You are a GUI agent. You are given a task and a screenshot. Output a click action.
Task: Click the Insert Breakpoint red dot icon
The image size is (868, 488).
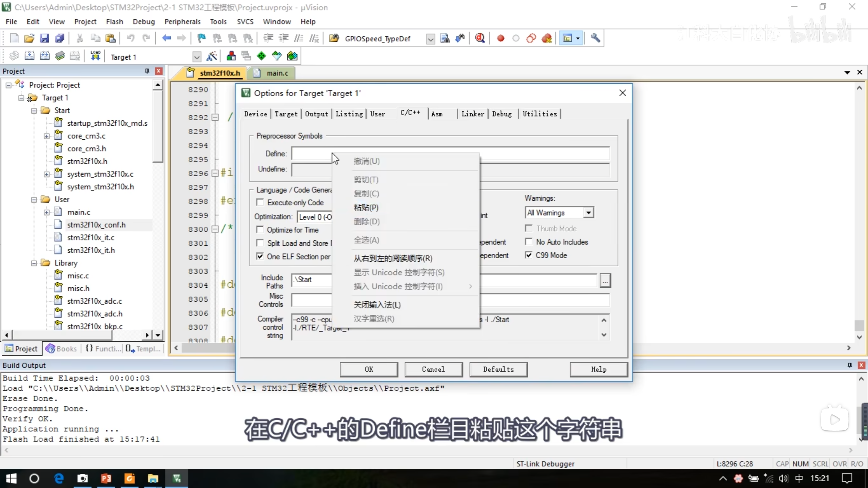point(500,38)
